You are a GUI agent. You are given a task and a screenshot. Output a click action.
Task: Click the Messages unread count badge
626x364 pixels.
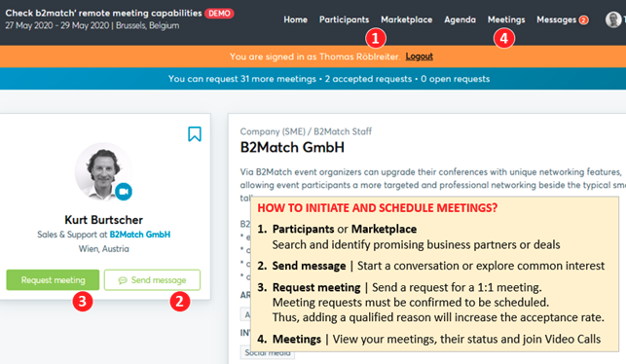[x=584, y=20]
